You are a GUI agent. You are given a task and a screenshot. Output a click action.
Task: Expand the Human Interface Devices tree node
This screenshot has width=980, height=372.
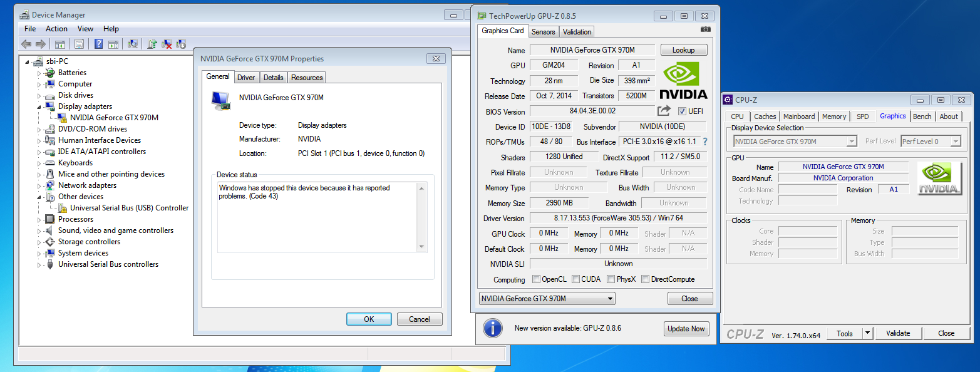39,140
